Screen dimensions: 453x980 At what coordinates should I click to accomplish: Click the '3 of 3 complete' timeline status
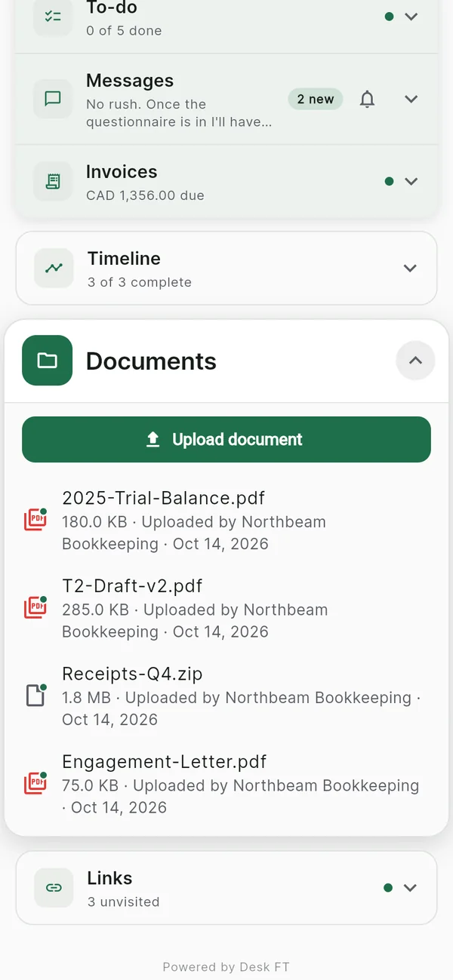pyautogui.click(x=140, y=282)
